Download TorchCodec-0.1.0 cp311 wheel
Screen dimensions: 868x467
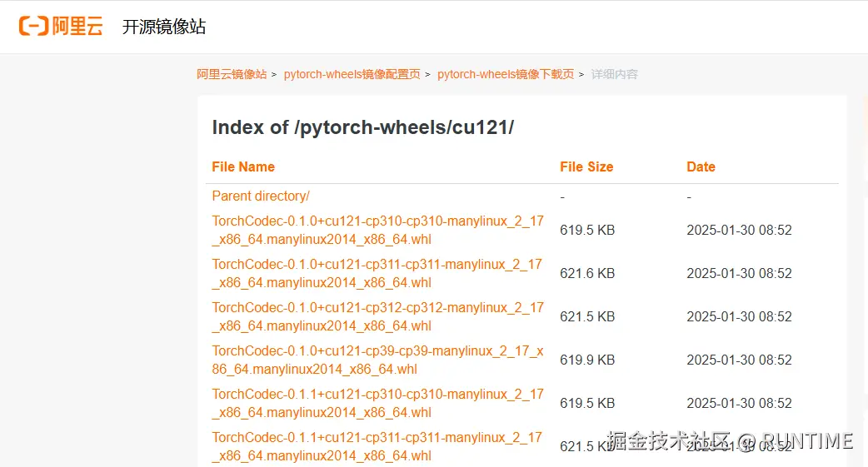coord(377,273)
